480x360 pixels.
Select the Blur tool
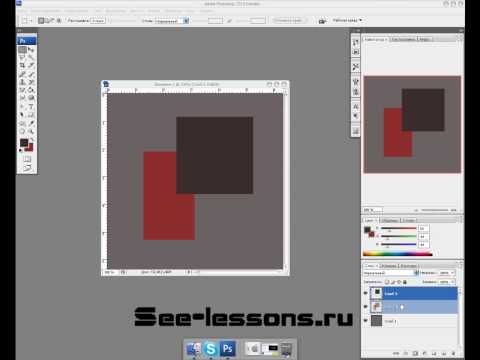coord(22,98)
